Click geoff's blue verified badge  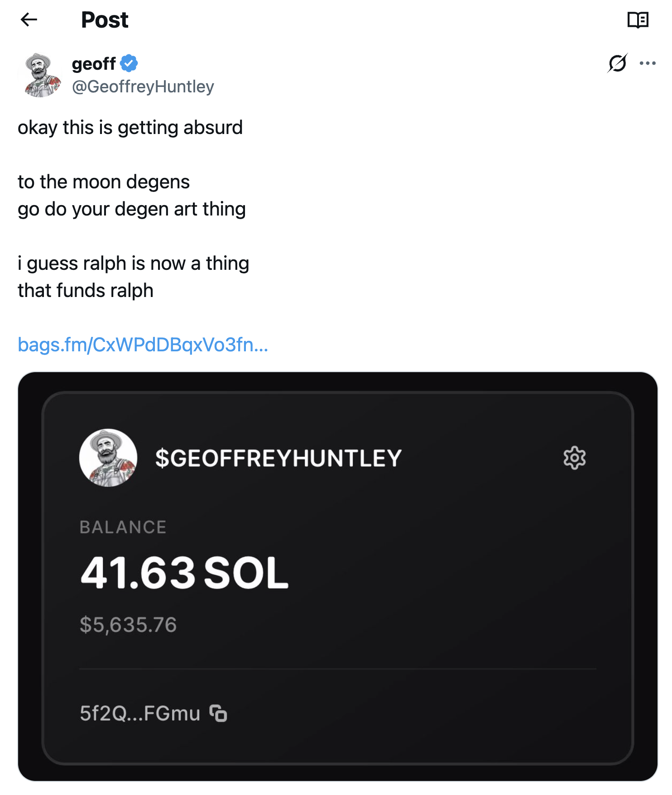click(x=129, y=63)
